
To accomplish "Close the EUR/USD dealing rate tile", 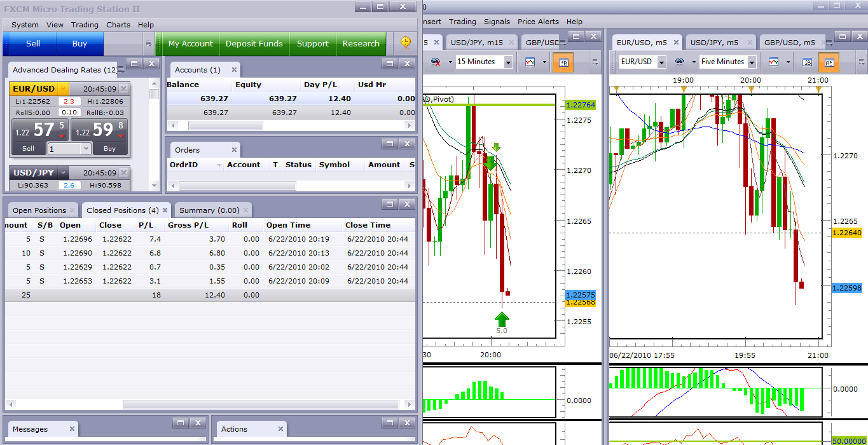I will point(124,88).
